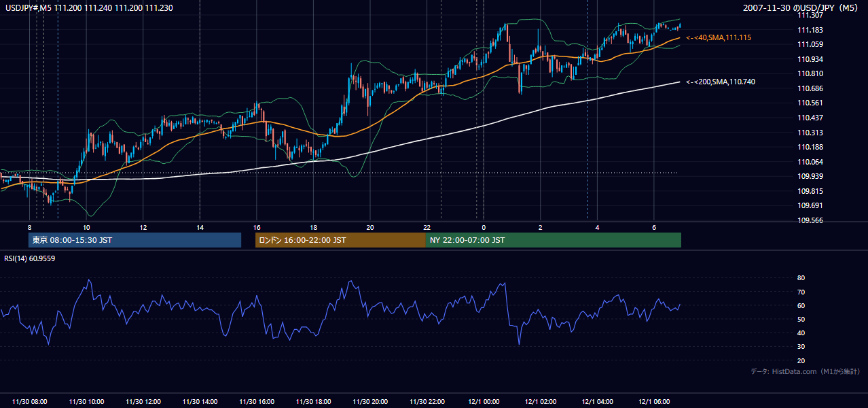Click RSI scale value 80
The width and height of the screenshot is (868, 408).
coord(801,278)
